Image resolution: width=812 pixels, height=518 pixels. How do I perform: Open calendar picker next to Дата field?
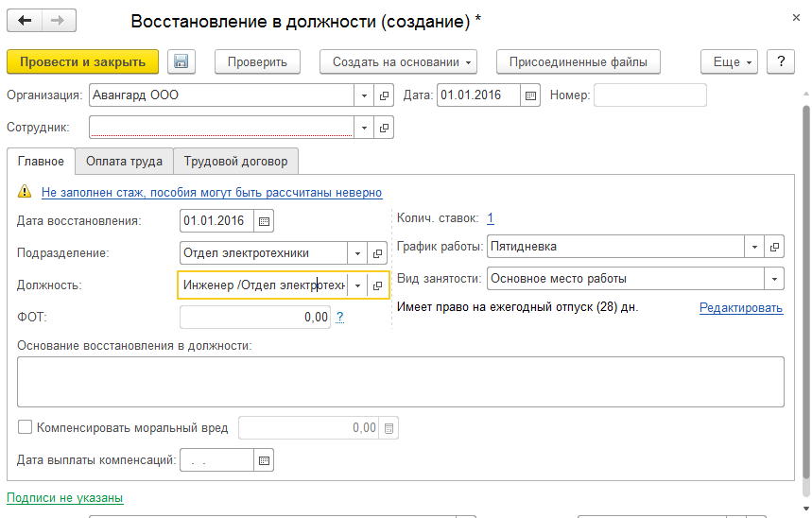pyautogui.click(x=530, y=95)
